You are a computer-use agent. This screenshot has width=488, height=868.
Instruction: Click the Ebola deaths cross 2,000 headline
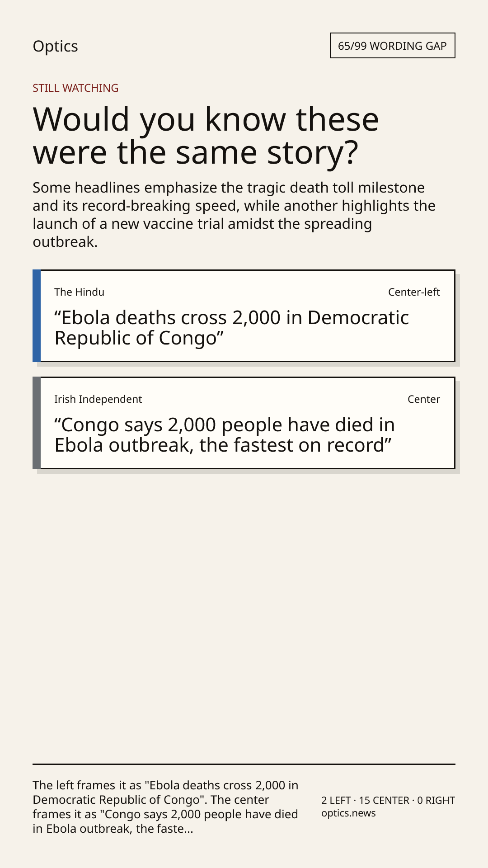(x=231, y=328)
